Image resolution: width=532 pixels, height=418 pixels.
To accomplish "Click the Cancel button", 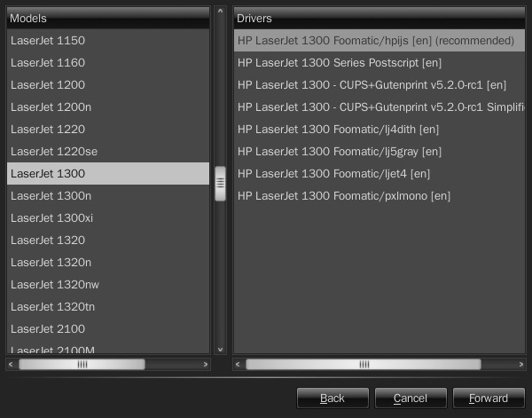I will [x=411, y=398].
